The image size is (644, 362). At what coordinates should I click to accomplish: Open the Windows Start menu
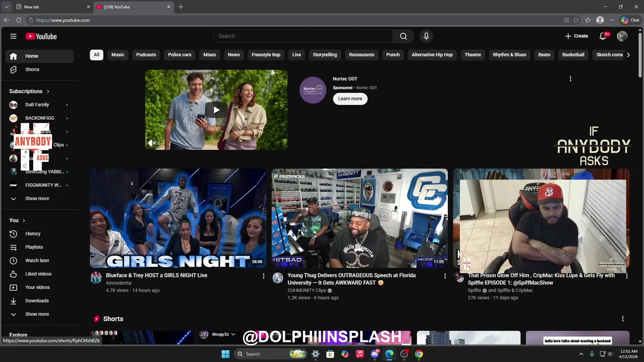(x=225, y=354)
